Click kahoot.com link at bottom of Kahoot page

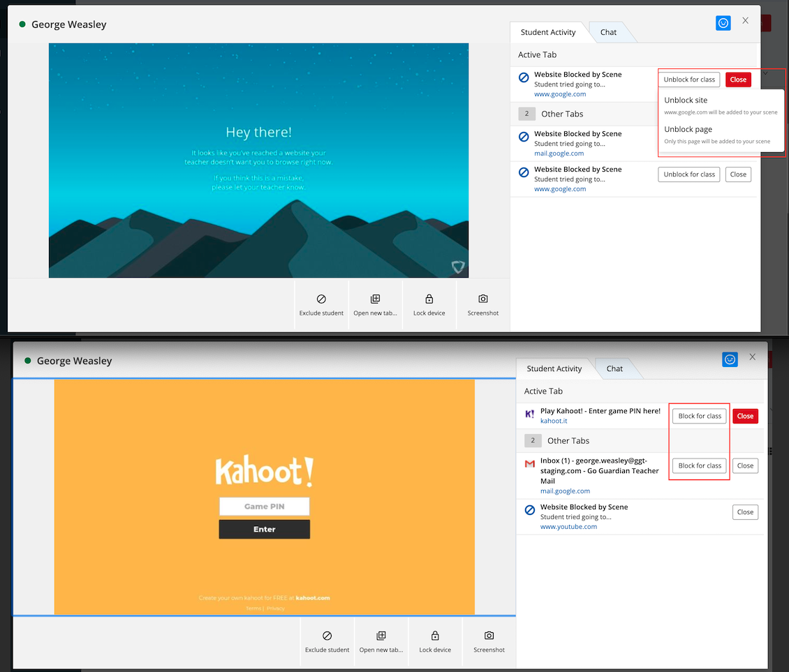click(313, 598)
